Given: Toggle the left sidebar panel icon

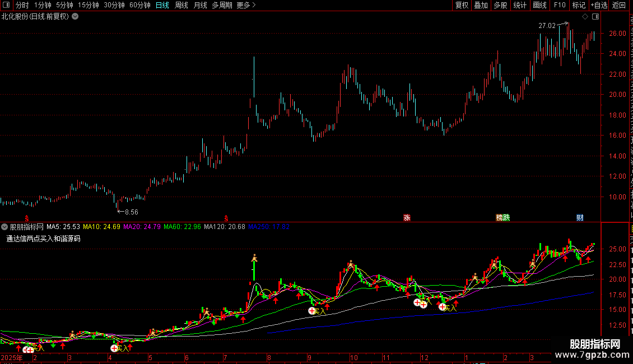Looking at the screenshot, I should pyautogui.click(x=6, y=5).
